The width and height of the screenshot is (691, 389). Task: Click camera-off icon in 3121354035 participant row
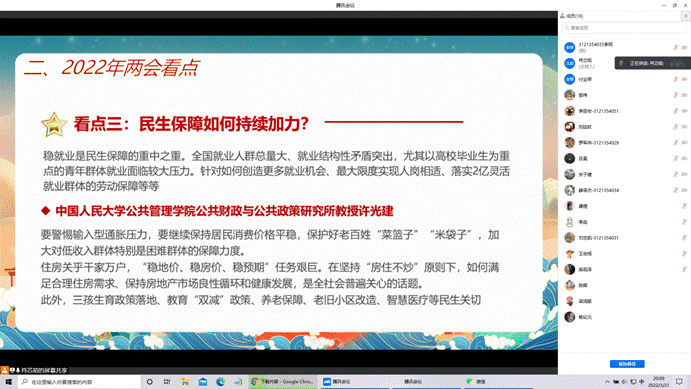pyautogui.click(x=684, y=47)
